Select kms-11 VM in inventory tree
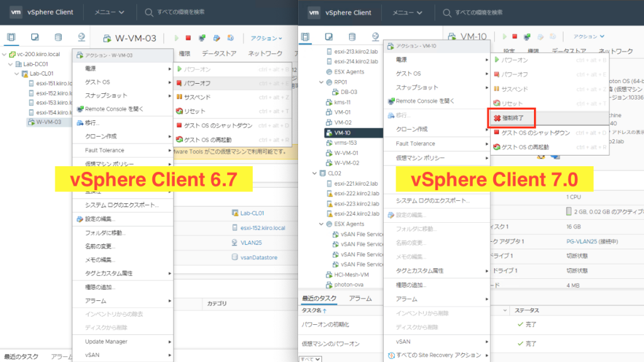The height and width of the screenshot is (362, 644). (342, 103)
